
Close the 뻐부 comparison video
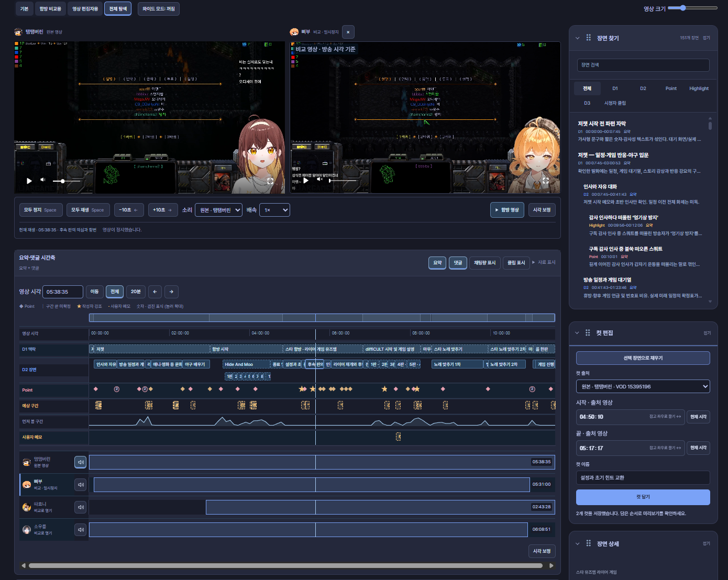pyautogui.click(x=348, y=32)
